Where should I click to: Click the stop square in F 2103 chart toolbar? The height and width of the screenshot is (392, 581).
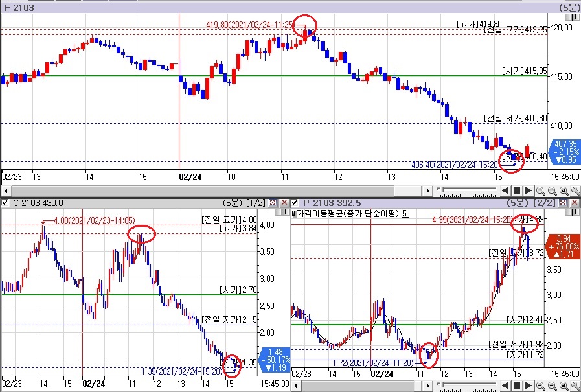(x=516, y=190)
